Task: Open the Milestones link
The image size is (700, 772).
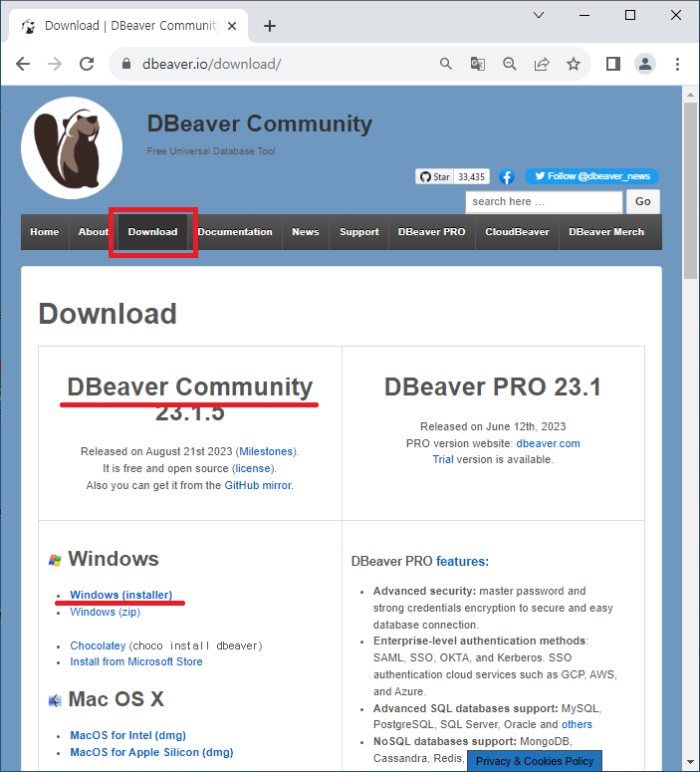Action: pyautogui.click(x=266, y=451)
